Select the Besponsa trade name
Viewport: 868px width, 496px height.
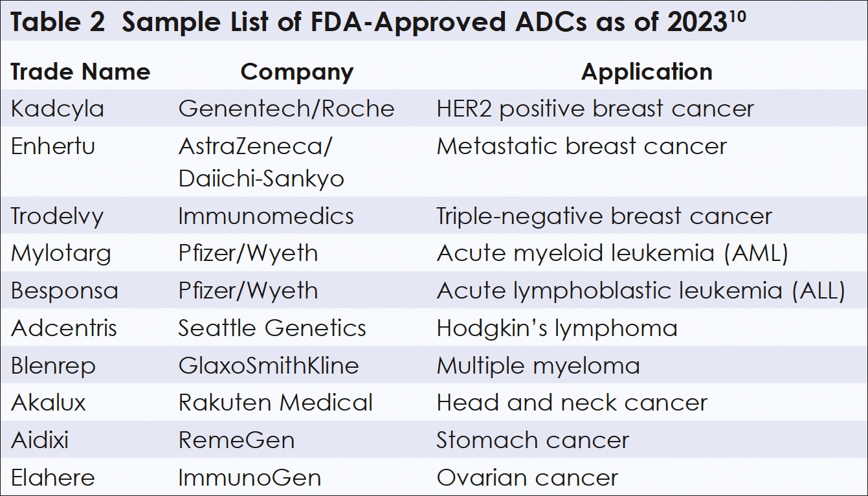65,290
